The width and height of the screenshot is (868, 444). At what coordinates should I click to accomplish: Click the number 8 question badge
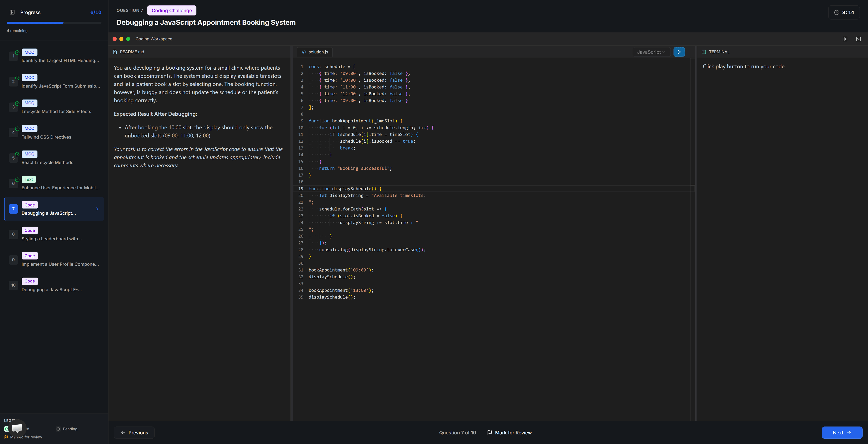(x=14, y=234)
